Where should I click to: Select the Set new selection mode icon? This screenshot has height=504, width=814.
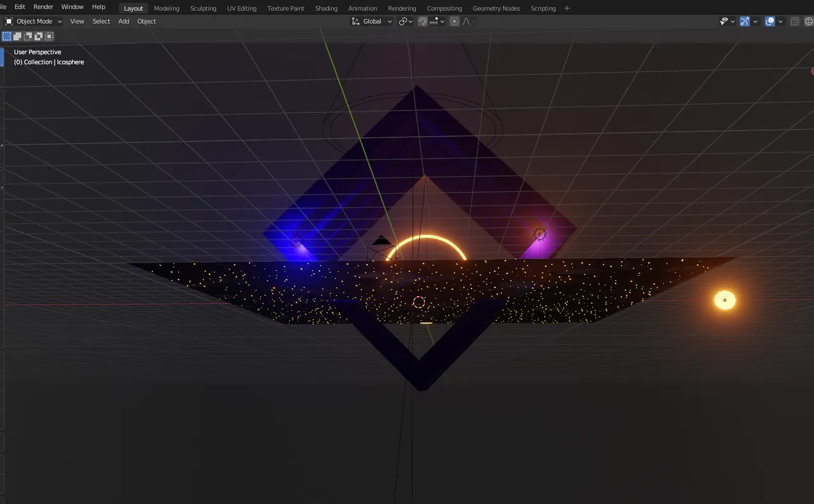[x=6, y=36]
